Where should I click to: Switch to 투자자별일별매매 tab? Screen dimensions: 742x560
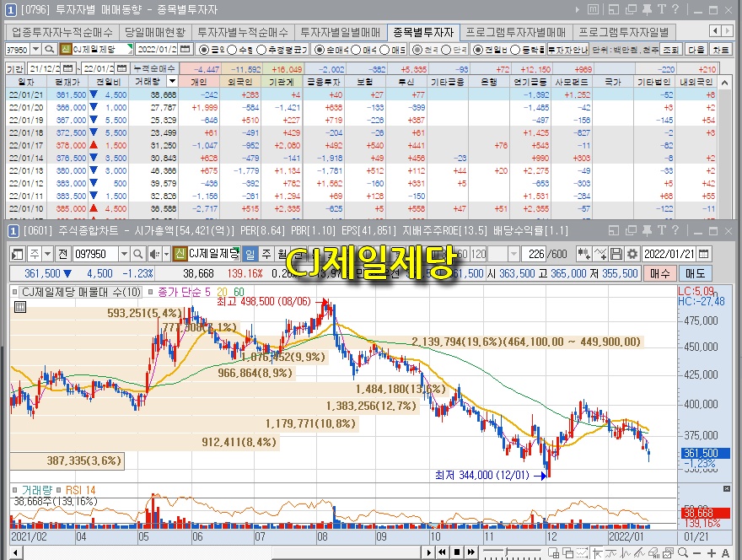pyautogui.click(x=341, y=32)
